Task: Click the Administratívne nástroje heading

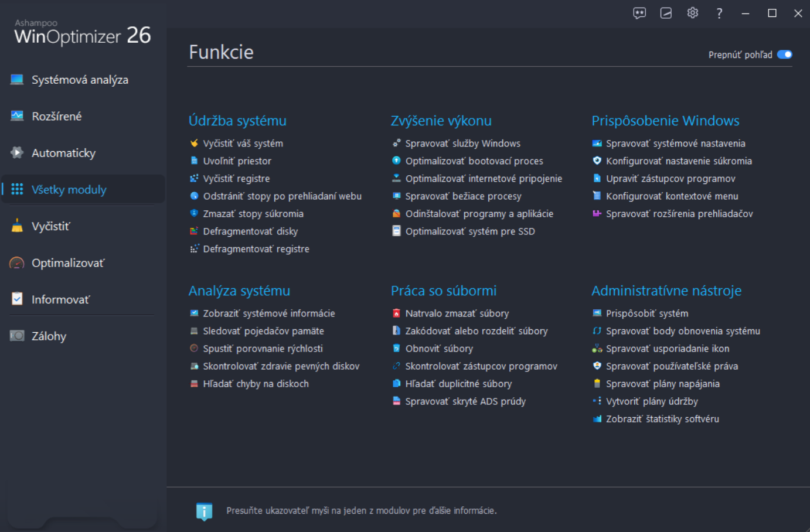Action: pyautogui.click(x=666, y=291)
